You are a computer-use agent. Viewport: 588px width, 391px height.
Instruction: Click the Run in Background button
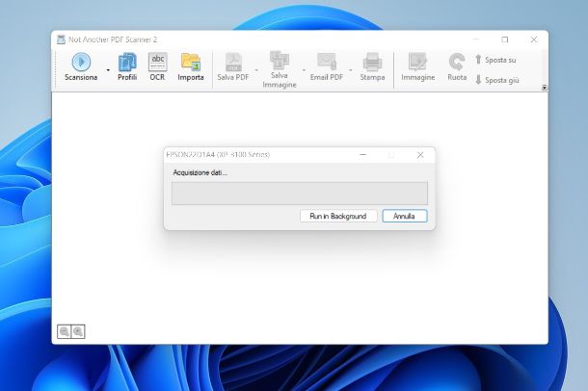point(338,216)
